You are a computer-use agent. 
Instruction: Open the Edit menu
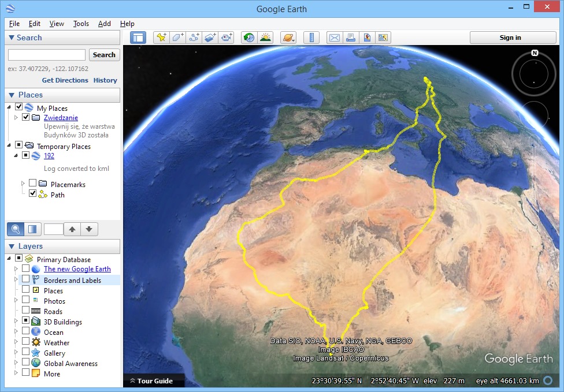coord(35,24)
